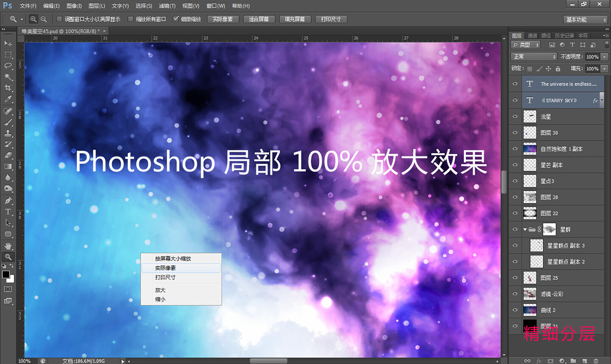
Task: Click the 适合屏幕 button
Action: tap(259, 19)
